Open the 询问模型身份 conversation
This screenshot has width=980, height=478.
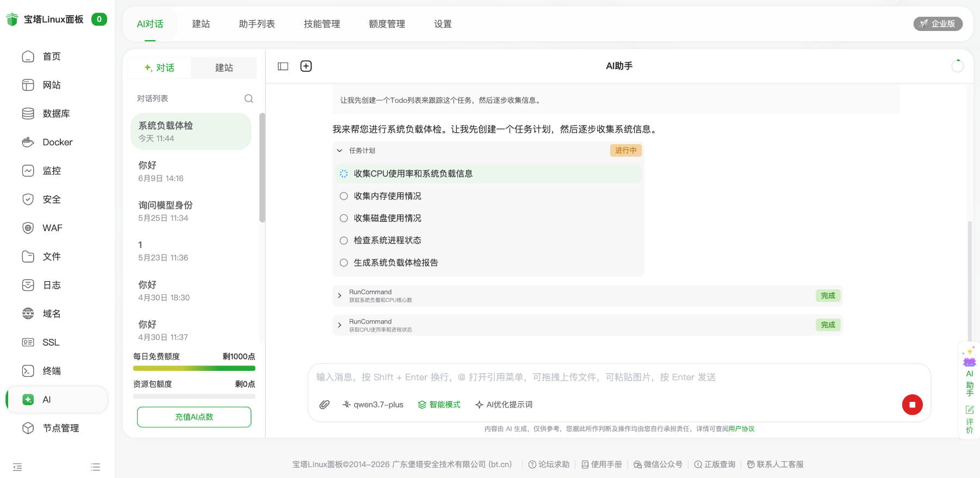pyautogui.click(x=191, y=211)
